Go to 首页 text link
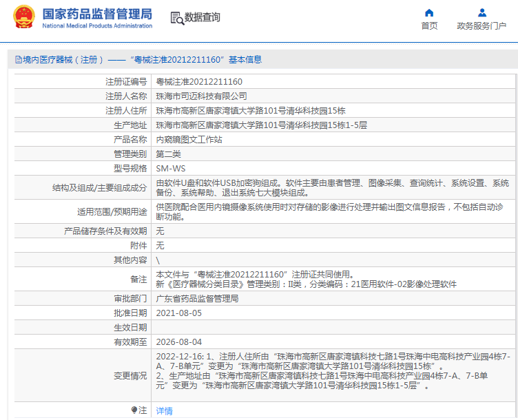The image size is (518, 420). 429,25
